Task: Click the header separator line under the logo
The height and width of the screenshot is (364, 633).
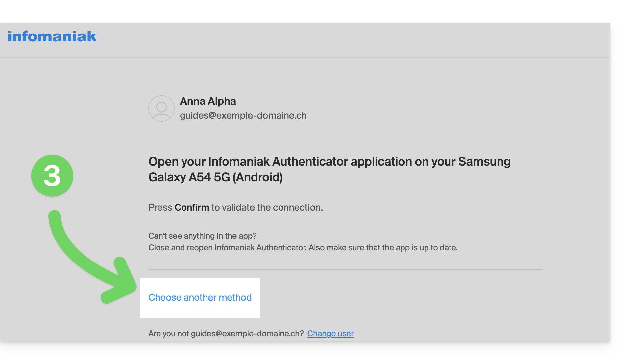Action: (x=305, y=57)
